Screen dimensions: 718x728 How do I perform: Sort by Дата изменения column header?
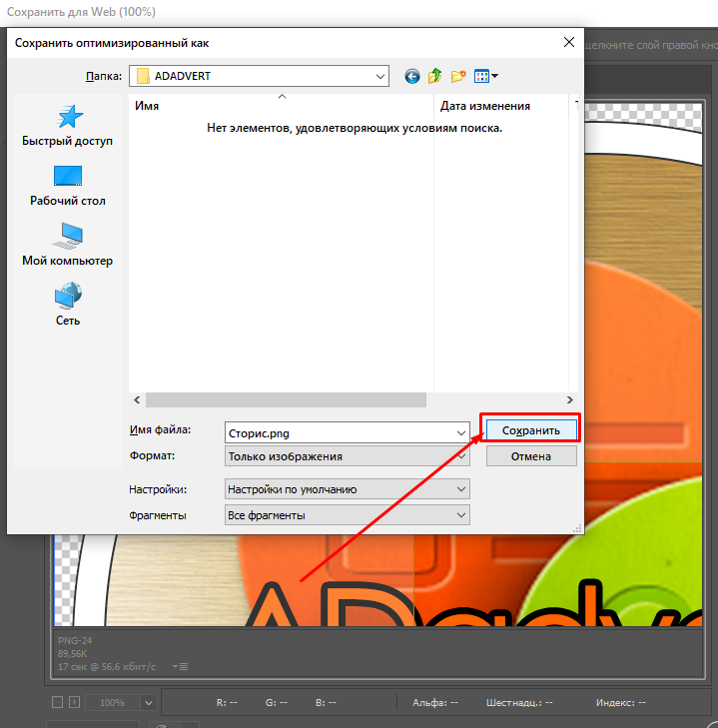[501, 106]
